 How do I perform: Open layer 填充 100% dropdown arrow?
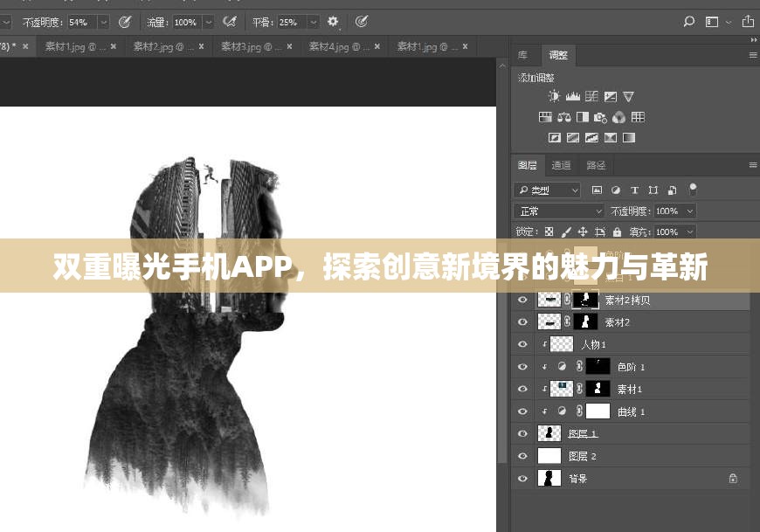(690, 232)
